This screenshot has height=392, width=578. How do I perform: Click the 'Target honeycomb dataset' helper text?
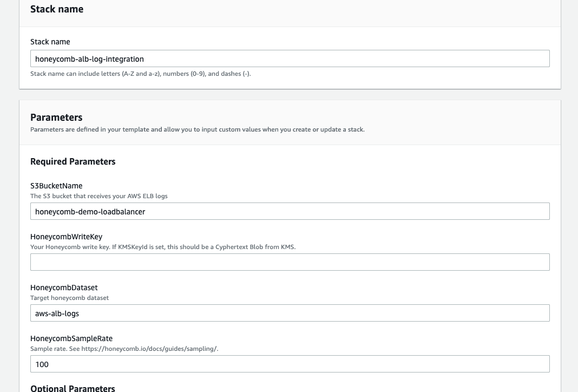point(69,298)
